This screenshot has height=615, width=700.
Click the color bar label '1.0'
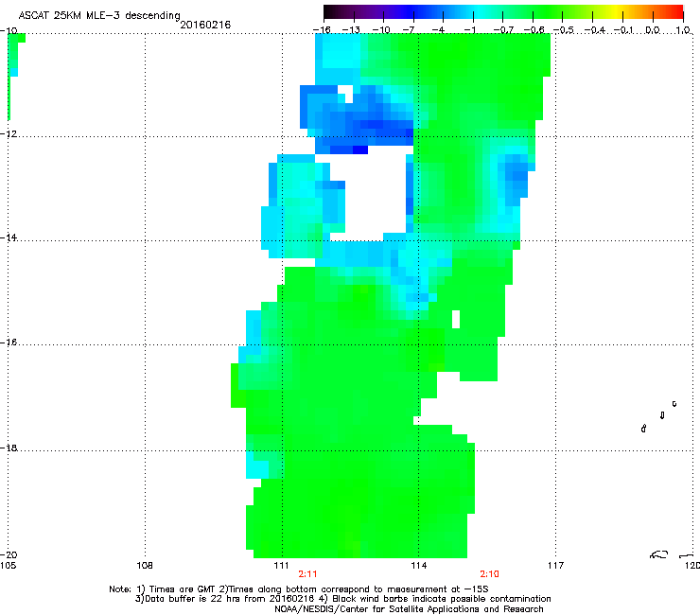coord(683,30)
